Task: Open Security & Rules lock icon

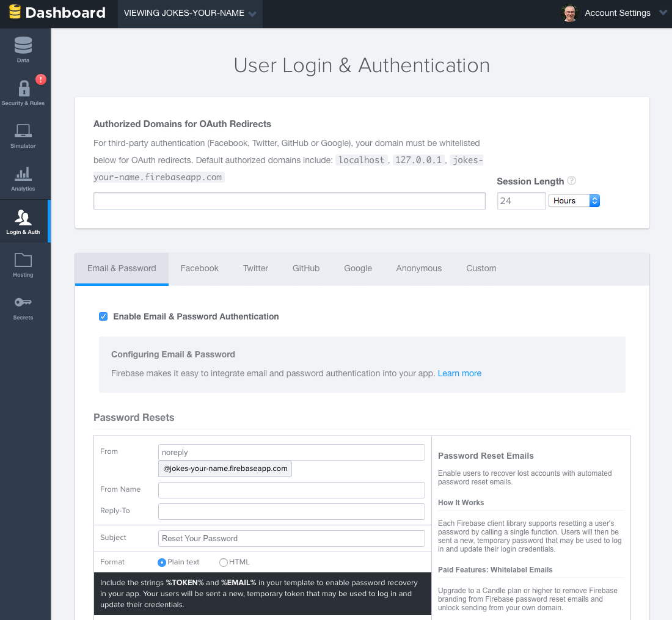Action: click(x=24, y=89)
